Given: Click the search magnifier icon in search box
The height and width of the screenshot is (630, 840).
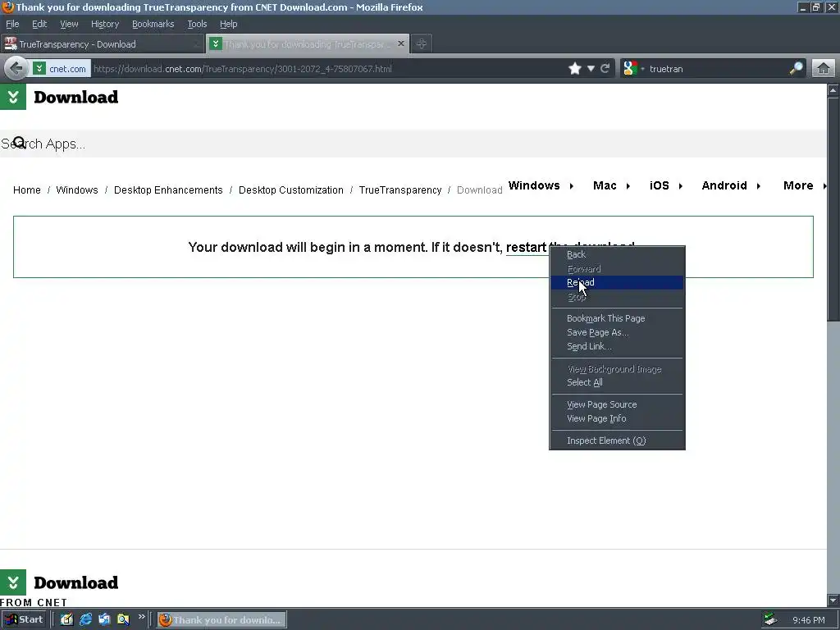Looking at the screenshot, I should [796, 69].
